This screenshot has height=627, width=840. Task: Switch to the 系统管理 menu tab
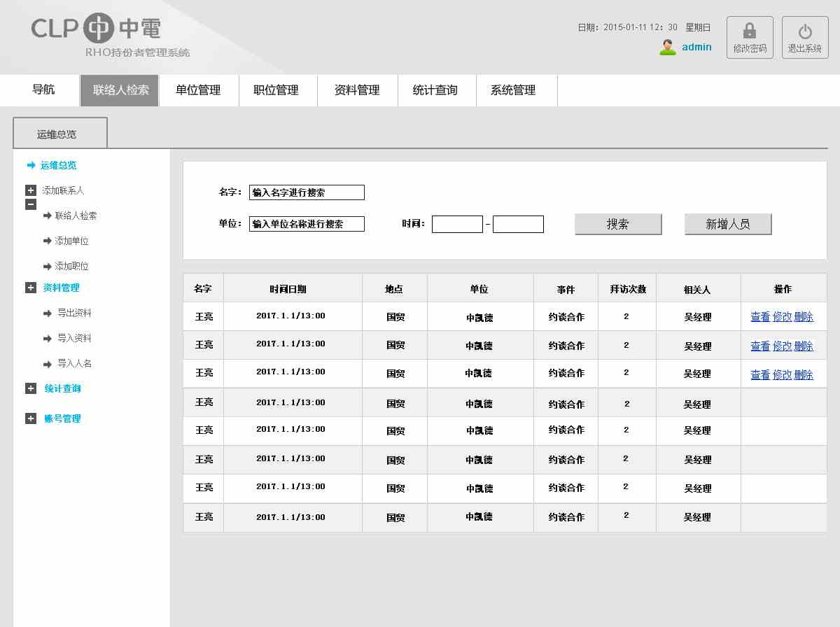pyautogui.click(x=512, y=90)
